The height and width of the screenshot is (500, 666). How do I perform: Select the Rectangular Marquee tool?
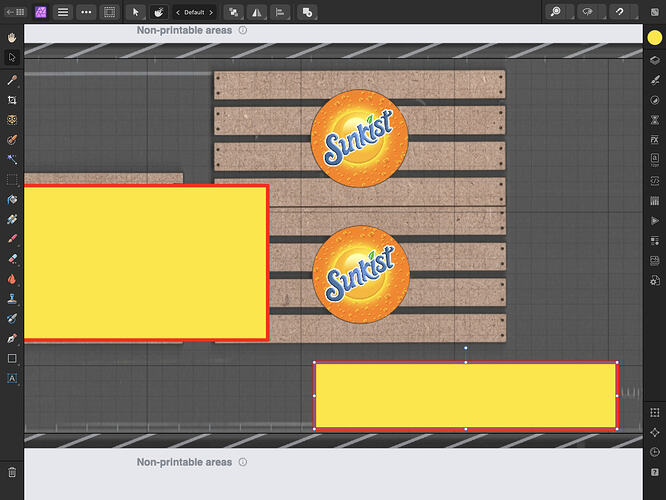(12, 179)
